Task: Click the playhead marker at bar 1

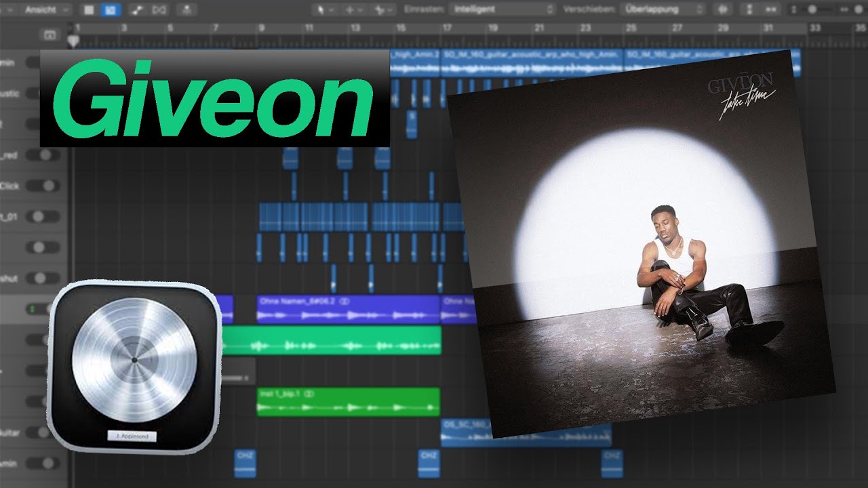Action: [x=75, y=41]
